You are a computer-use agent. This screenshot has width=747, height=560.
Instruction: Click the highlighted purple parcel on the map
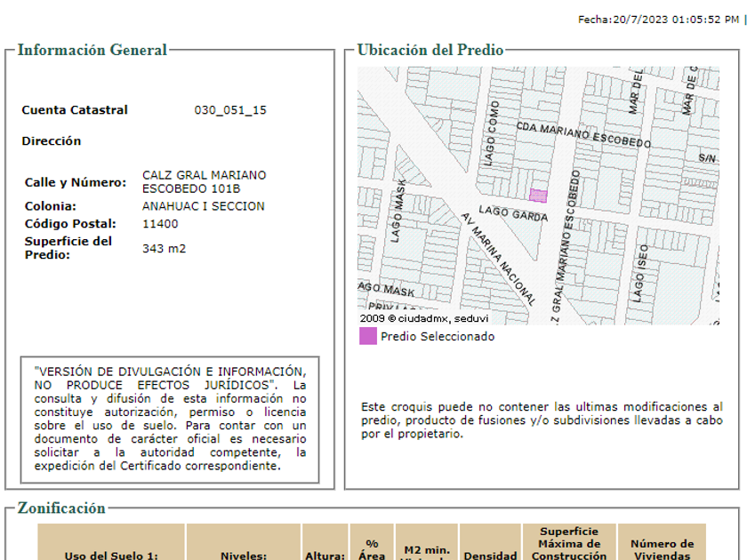coord(538,196)
